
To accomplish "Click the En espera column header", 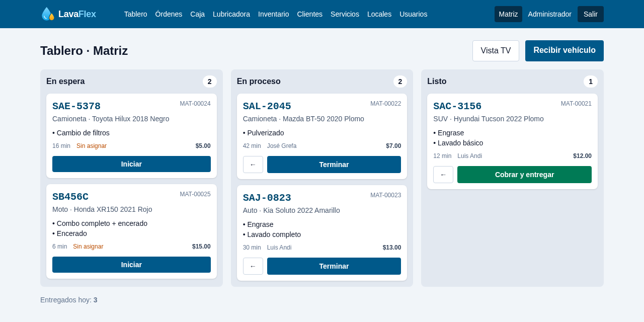I will coord(65,82).
